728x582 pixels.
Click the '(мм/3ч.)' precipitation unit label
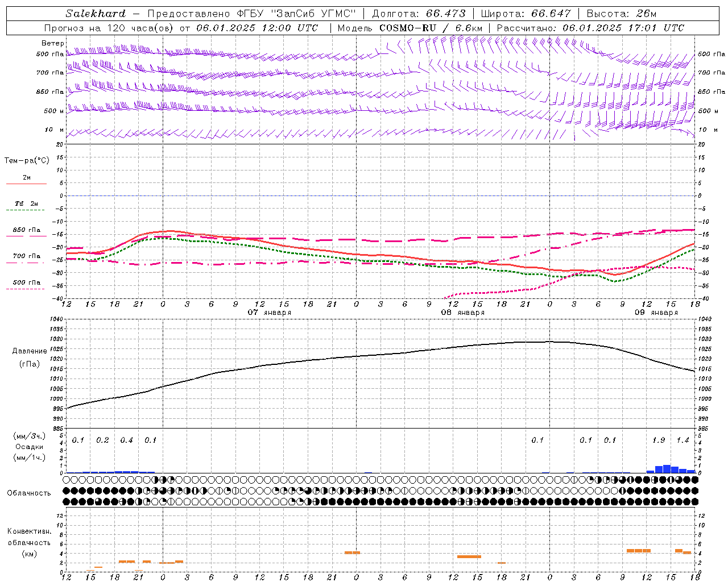click(30, 436)
